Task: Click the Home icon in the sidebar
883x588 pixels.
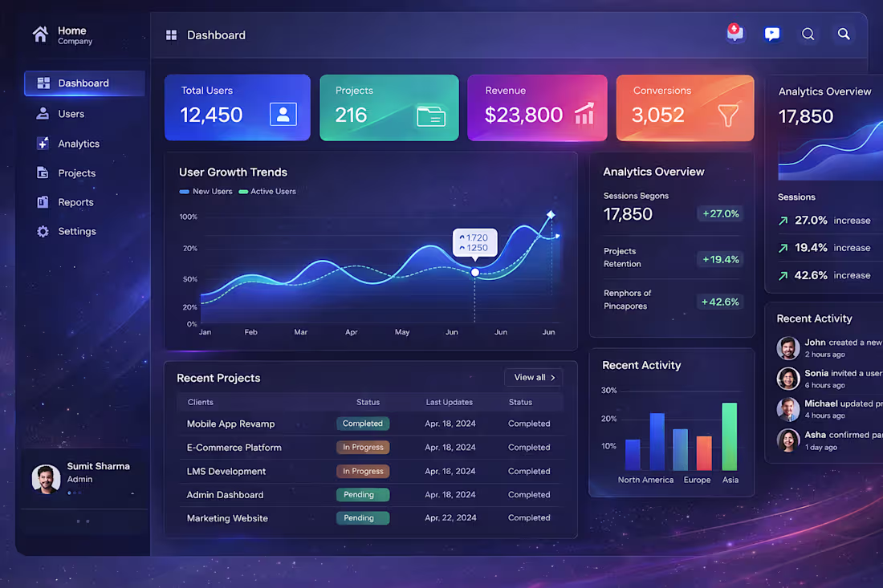Action: coord(39,34)
